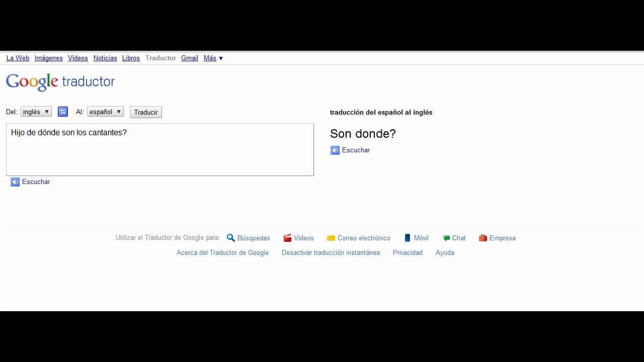Image resolution: width=644 pixels, height=362 pixels.
Task: Click 'Desactivar traducción instantánea'
Action: pos(331,253)
